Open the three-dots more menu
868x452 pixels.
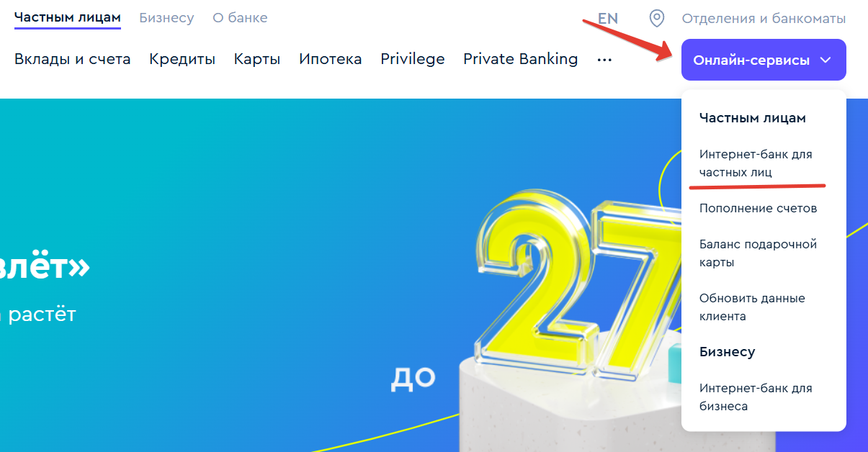click(604, 60)
